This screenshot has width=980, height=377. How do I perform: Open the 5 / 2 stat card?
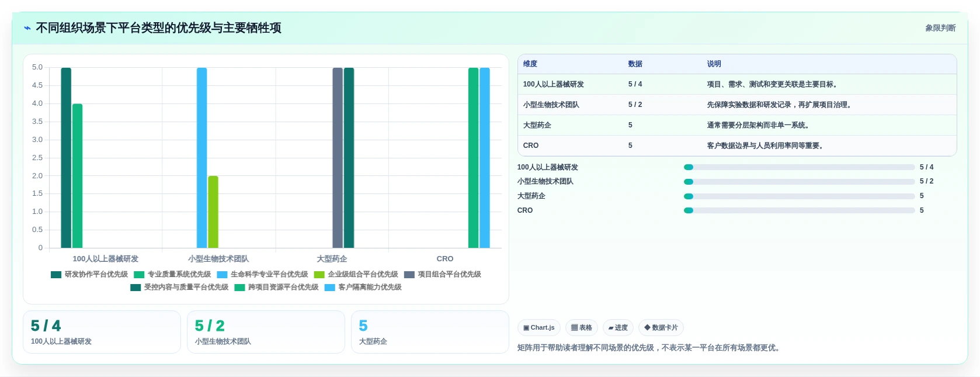pyautogui.click(x=266, y=332)
